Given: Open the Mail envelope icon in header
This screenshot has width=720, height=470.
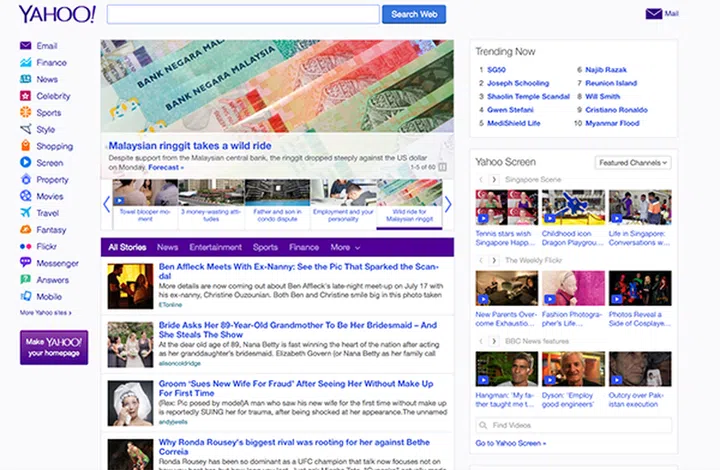Looking at the screenshot, I should pos(654,14).
